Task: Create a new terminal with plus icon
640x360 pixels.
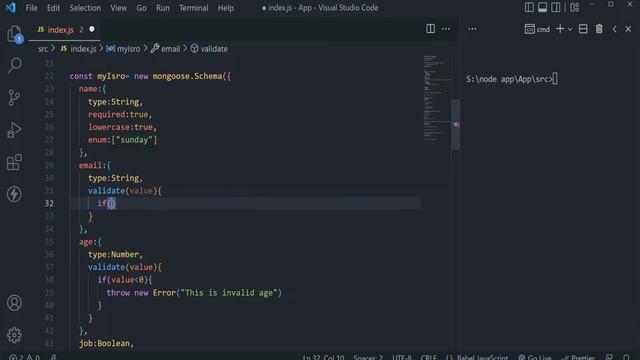Action: [560, 29]
